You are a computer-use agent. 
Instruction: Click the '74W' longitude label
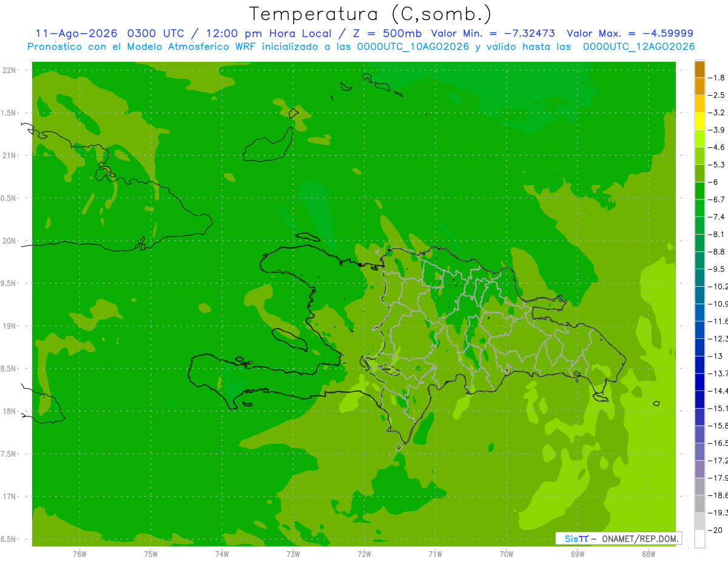coord(222,554)
